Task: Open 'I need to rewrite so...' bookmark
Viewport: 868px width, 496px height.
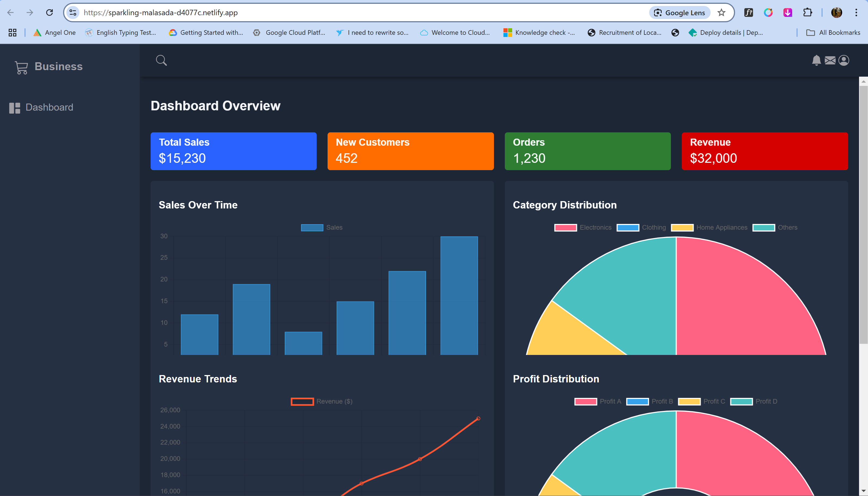Action: pyautogui.click(x=372, y=32)
